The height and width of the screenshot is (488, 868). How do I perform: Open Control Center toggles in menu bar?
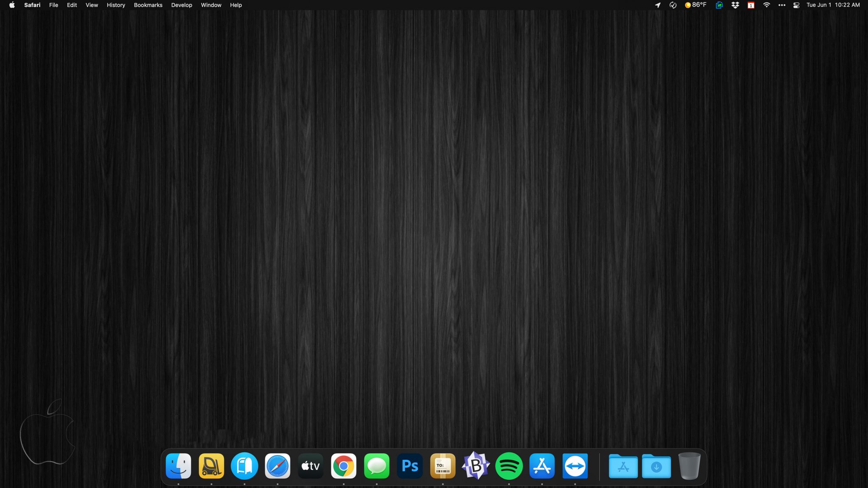(x=796, y=5)
